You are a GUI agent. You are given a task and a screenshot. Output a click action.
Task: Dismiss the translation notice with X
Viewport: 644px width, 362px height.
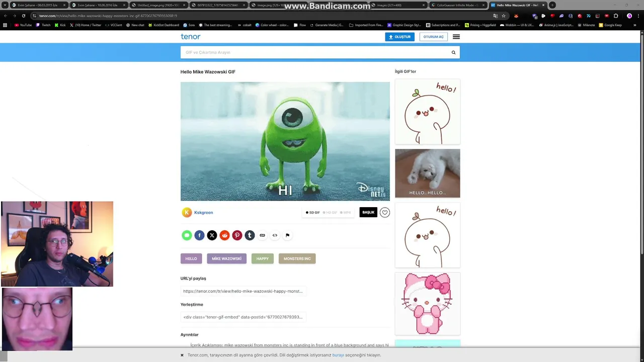point(182,355)
